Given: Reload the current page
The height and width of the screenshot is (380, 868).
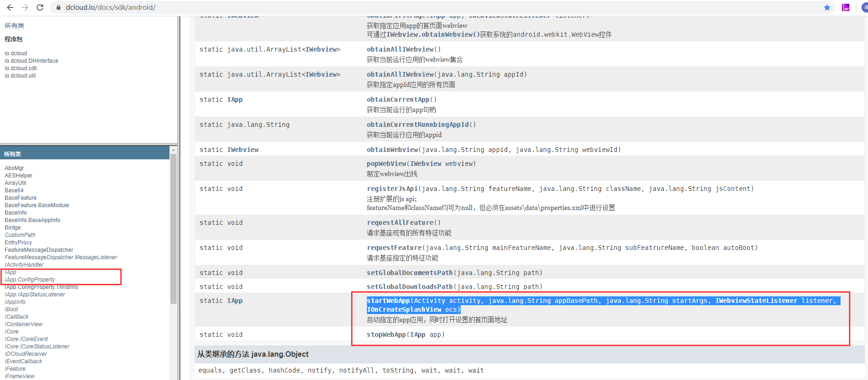Looking at the screenshot, I should (x=40, y=7).
